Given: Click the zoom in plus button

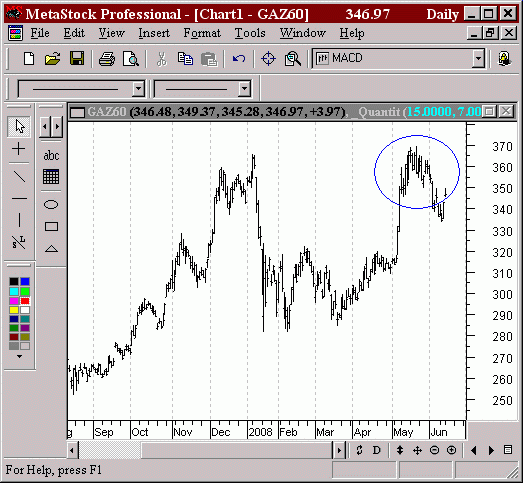Looking at the screenshot, I should click(451, 450).
